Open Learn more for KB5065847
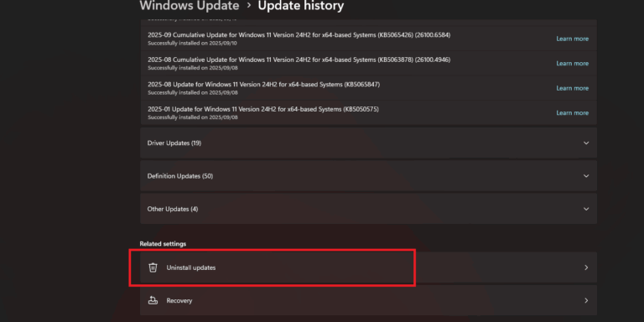Screen dimensions: 644x322 572,88
